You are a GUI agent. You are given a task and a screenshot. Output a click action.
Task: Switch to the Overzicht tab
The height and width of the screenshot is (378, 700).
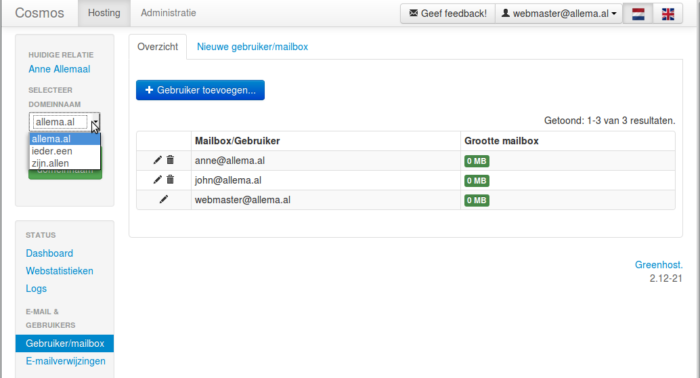tap(158, 47)
